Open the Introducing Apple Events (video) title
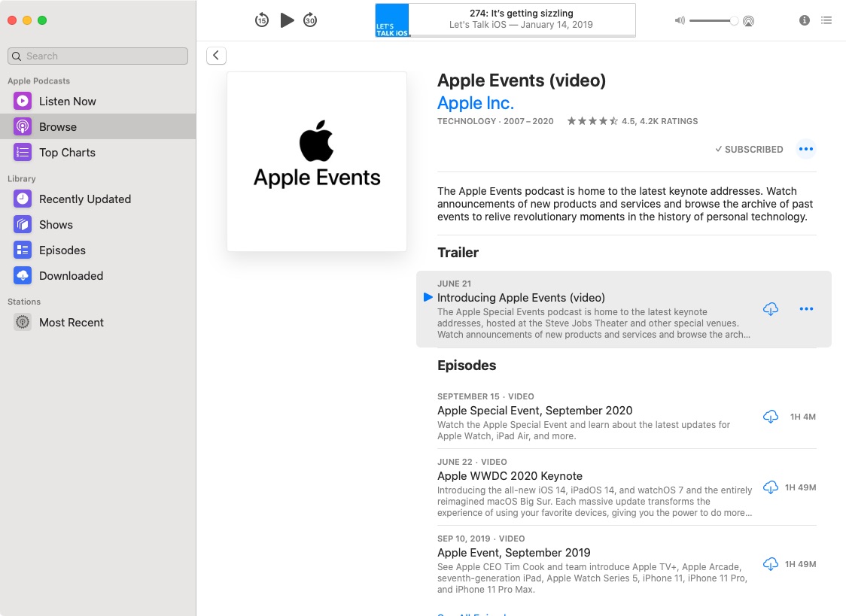 pyautogui.click(x=521, y=298)
